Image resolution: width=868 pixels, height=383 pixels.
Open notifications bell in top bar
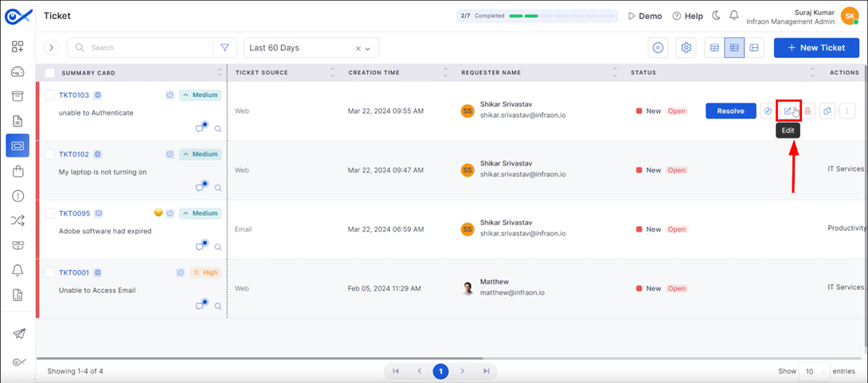click(734, 15)
